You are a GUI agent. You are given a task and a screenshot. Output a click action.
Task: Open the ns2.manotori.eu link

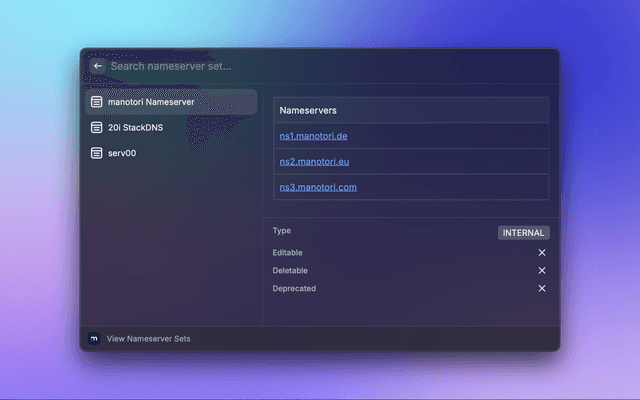tap(314, 161)
